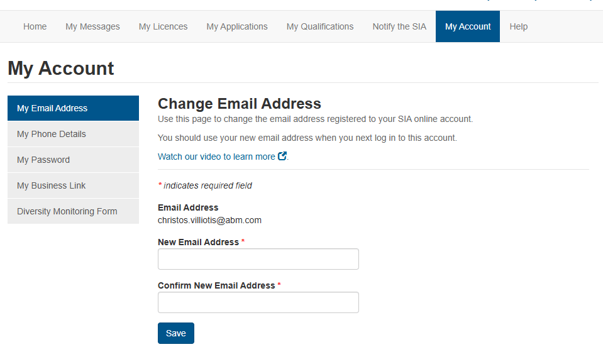This screenshot has height=364, width=603.
Task: Select My Email Address in sidebar
Action: (x=73, y=108)
